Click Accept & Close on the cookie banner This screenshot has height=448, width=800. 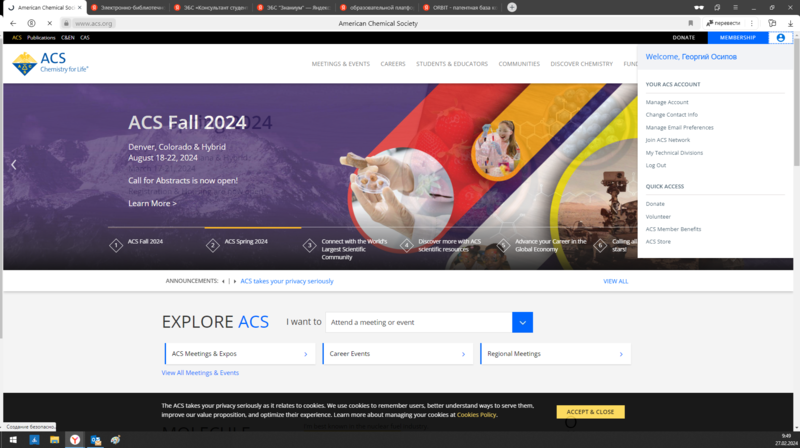pos(590,412)
